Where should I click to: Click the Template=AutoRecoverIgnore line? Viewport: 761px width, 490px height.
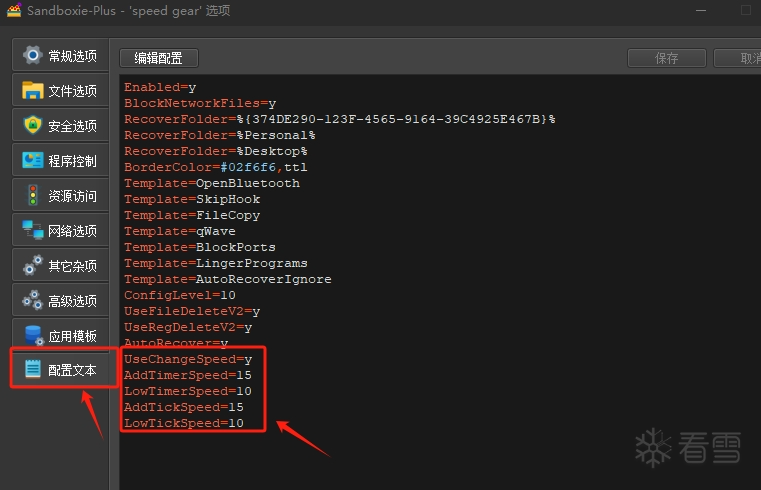228,279
